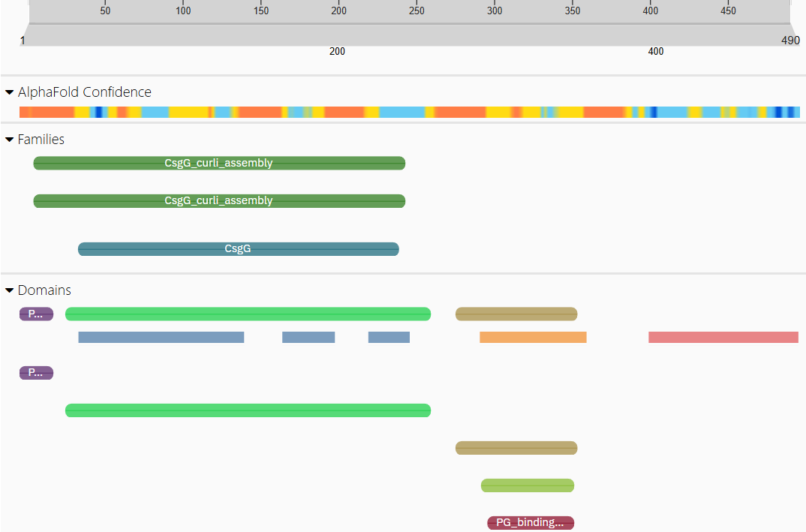Select the purple P... domain in its own lower row
Image resolution: width=806 pixels, height=532 pixels.
(x=37, y=373)
